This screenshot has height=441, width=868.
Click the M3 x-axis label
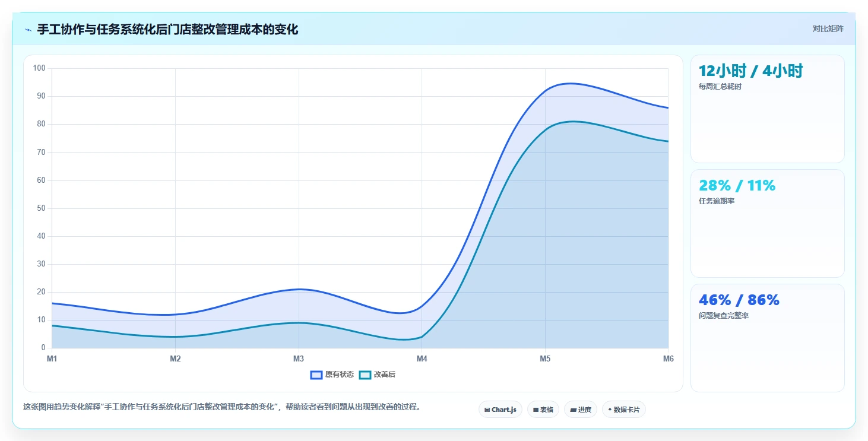tap(299, 358)
